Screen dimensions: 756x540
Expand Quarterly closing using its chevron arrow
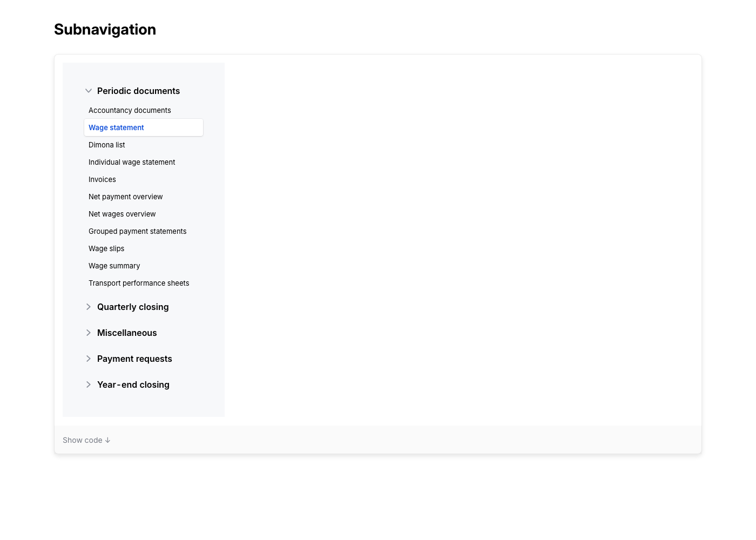[89, 307]
